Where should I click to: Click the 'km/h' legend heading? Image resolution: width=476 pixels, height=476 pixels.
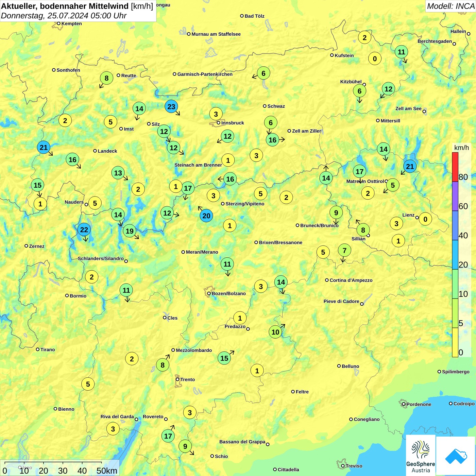coord(461,148)
